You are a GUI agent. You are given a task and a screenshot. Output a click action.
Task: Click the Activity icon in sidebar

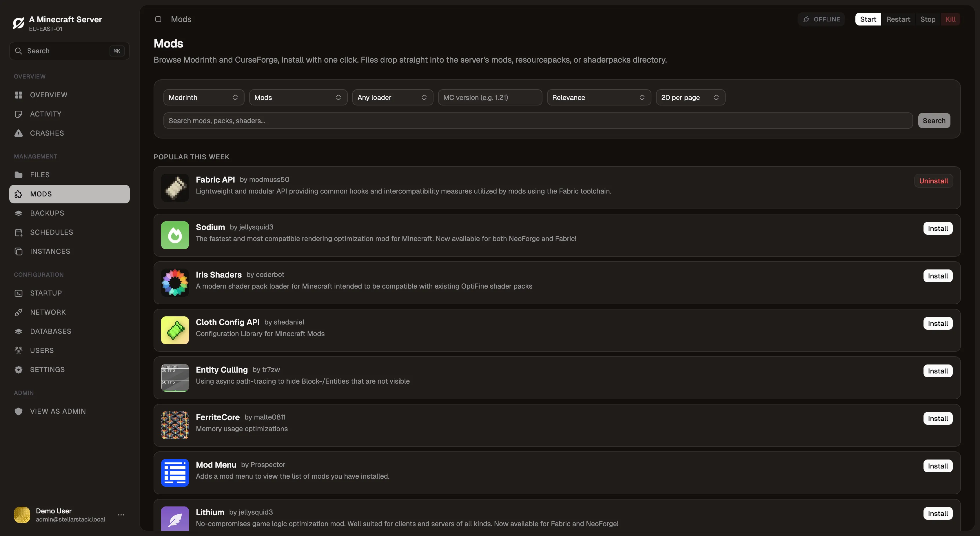(18, 114)
